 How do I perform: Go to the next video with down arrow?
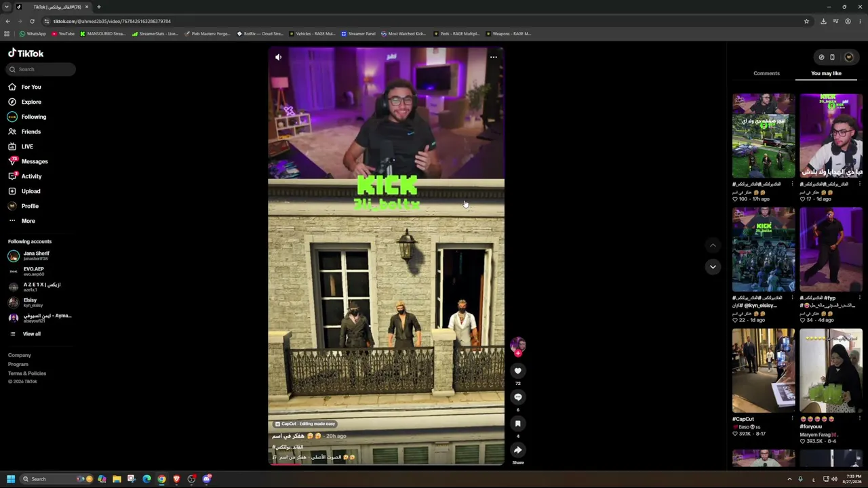click(x=713, y=267)
